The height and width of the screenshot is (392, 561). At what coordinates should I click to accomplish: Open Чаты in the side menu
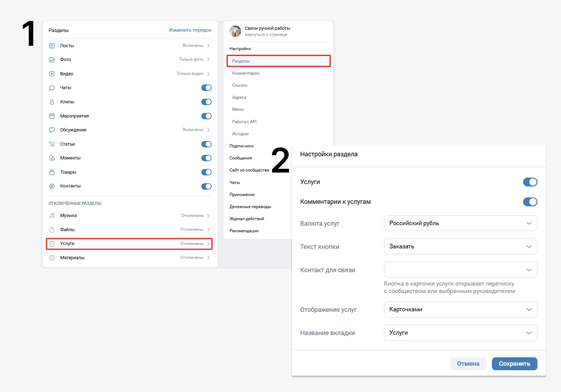pyautogui.click(x=235, y=183)
